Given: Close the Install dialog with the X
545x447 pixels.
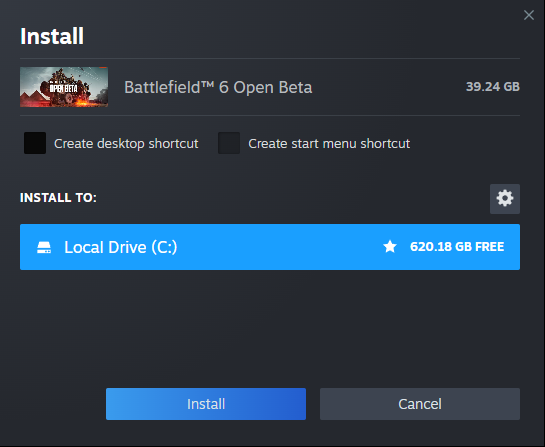Looking at the screenshot, I should point(529,15).
